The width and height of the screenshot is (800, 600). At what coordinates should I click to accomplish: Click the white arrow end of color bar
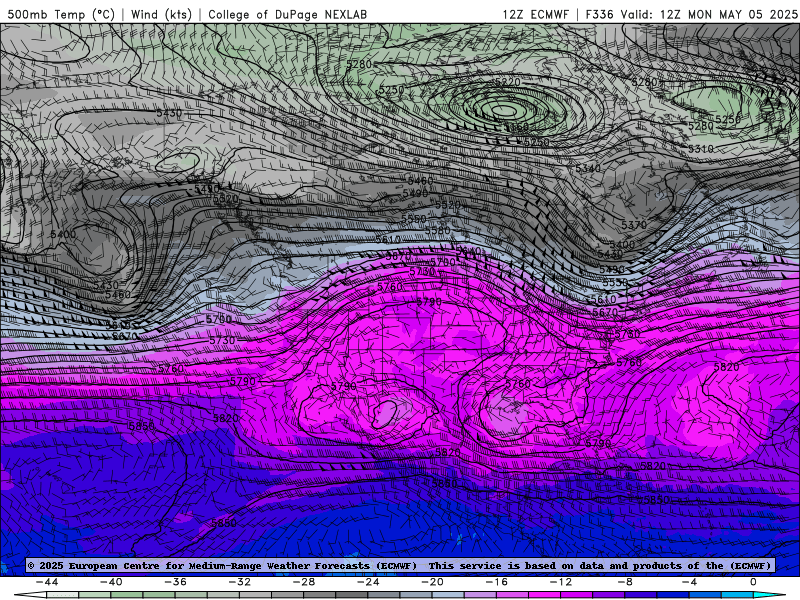(30, 595)
